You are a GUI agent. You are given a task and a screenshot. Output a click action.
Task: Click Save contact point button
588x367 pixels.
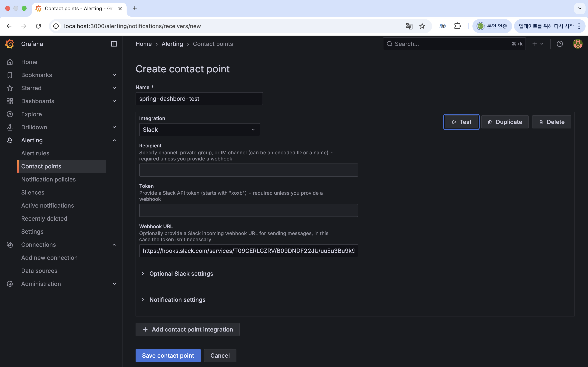point(168,356)
